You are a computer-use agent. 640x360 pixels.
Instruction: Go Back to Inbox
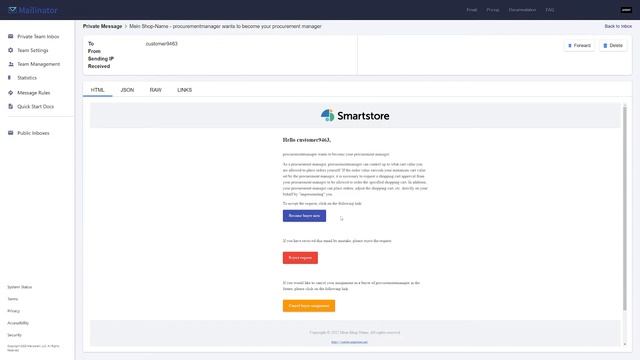[x=618, y=26]
